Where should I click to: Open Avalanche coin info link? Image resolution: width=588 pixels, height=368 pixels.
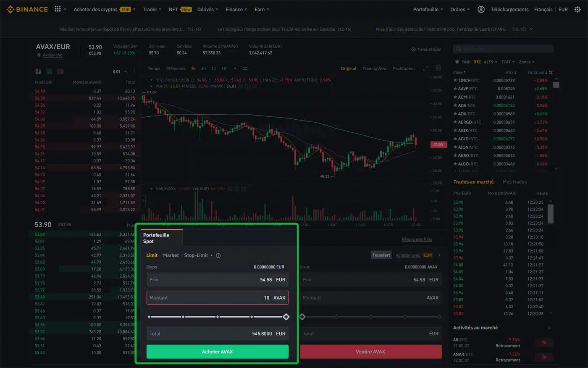point(52,55)
